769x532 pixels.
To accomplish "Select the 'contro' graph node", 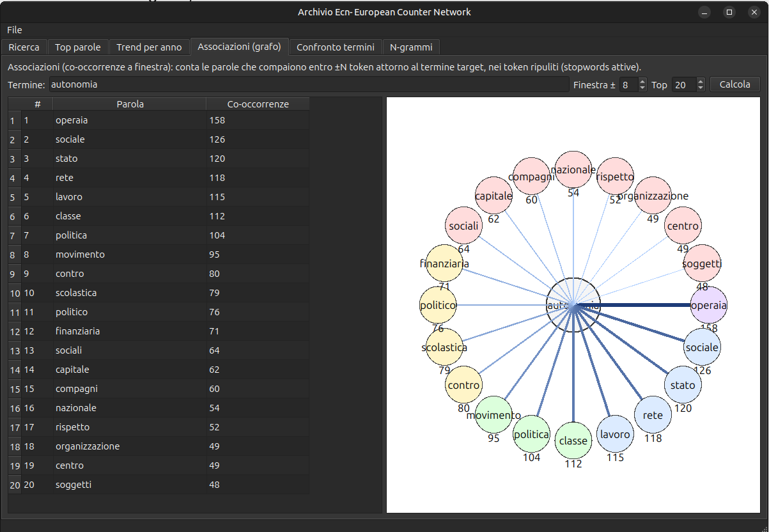I will pyautogui.click(x=463, y=385).
